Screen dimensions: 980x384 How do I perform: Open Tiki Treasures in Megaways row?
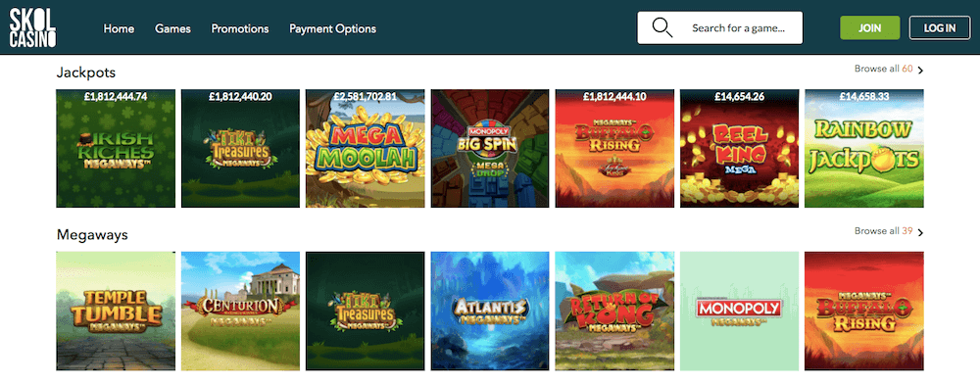(x=365, y=311)
